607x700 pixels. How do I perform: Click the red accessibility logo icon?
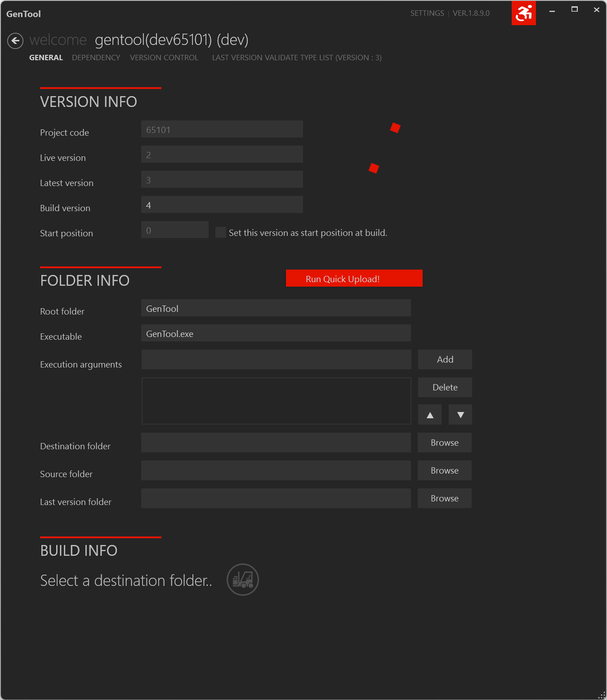[524, 13]
